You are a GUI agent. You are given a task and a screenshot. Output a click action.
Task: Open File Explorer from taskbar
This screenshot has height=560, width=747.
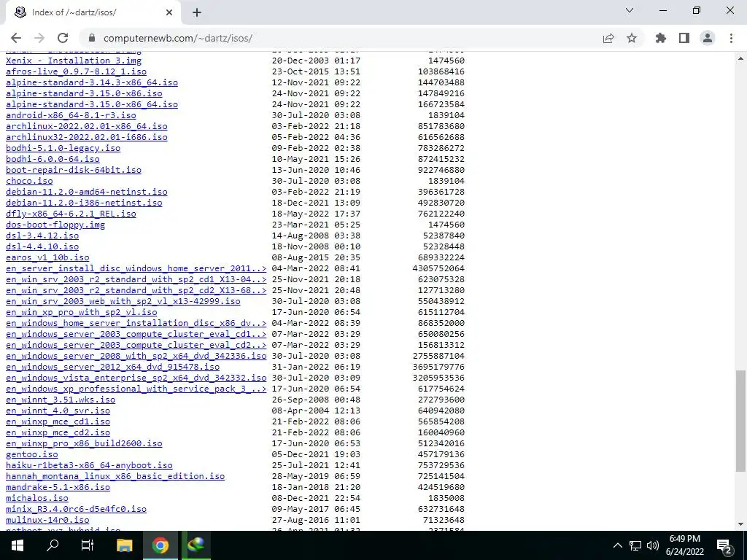[x=124, y=545]
